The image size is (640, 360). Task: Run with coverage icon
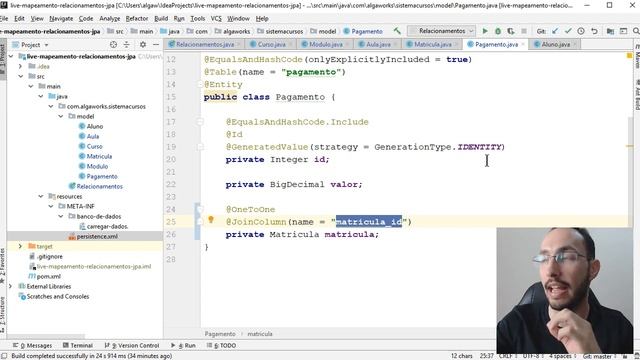tap(511, 31)
